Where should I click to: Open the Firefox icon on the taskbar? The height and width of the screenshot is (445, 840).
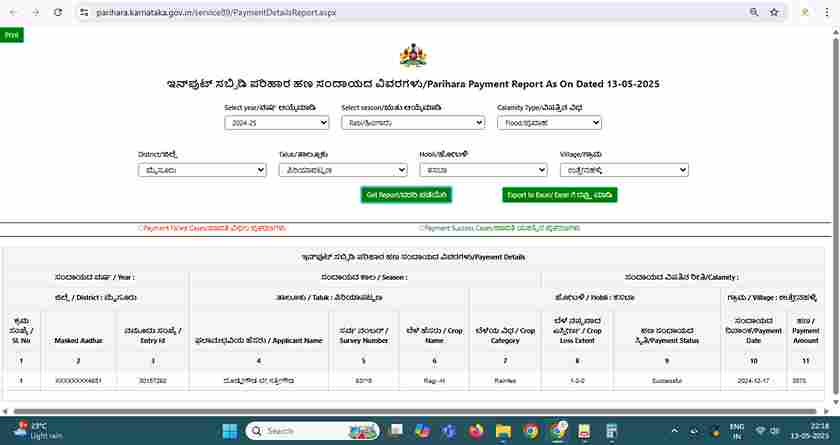tap(476, 431)
